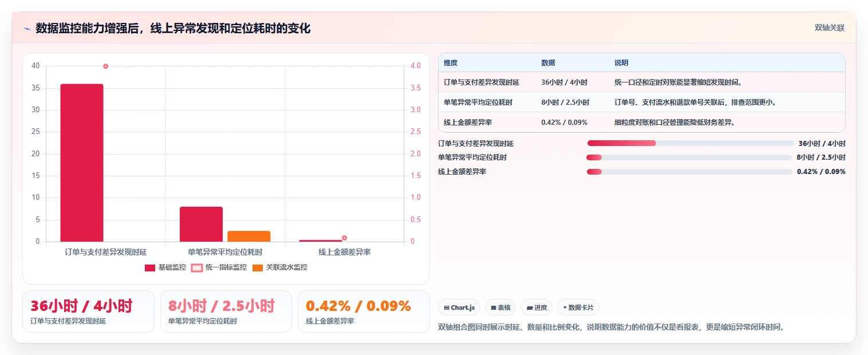Click the 说明 table column header
Screen dimensions: 868x355
(621, 63)
